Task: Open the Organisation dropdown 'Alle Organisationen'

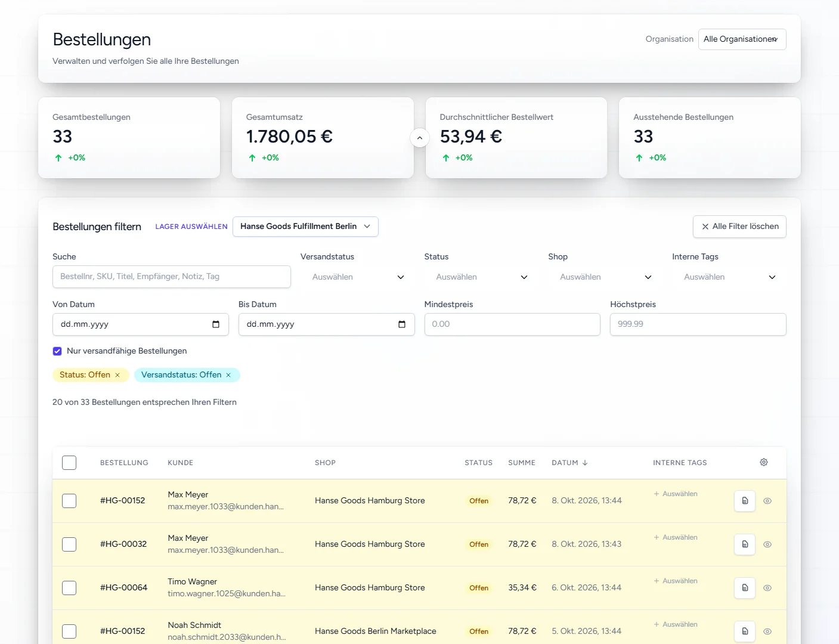Action: click(742, 39)
